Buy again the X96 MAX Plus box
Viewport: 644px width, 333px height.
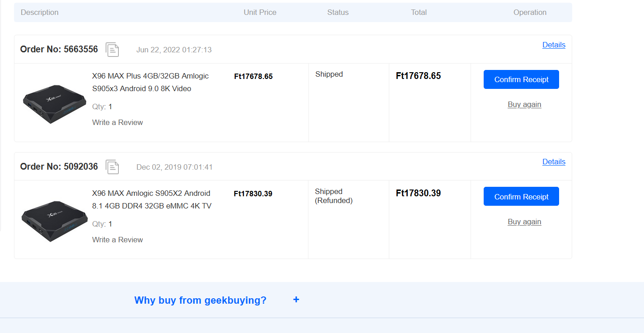(524, 104)
